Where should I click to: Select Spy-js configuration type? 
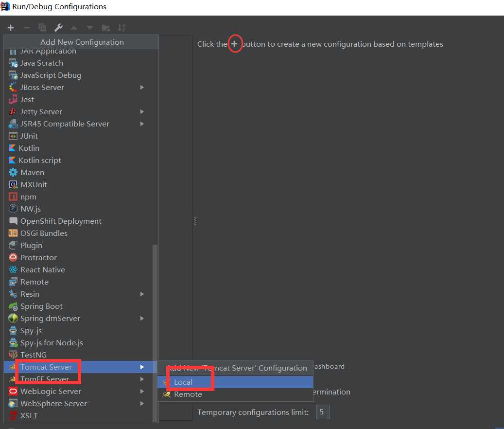pyautogui.click(x=78, y=331)
